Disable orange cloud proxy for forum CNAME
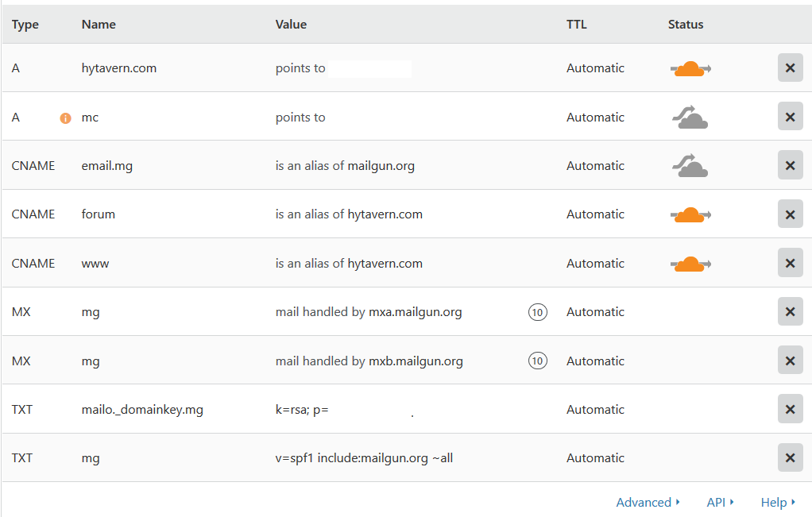 click(x=690, y=214)
